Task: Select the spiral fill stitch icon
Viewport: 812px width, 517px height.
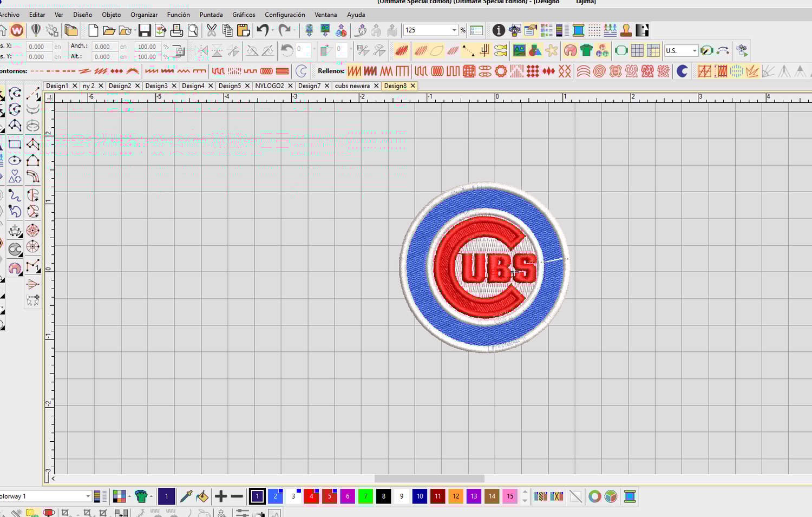Action: pyautogui.click(x=599, y=71)
